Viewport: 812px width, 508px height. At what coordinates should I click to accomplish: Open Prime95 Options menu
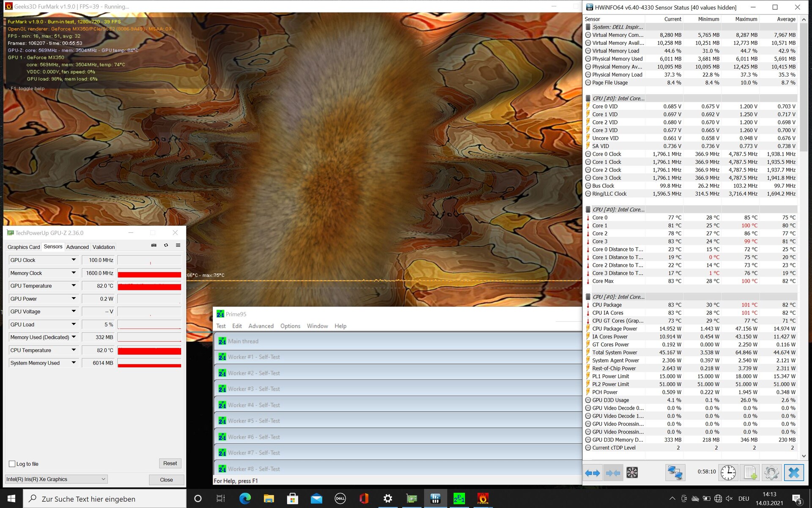(290, 326)
